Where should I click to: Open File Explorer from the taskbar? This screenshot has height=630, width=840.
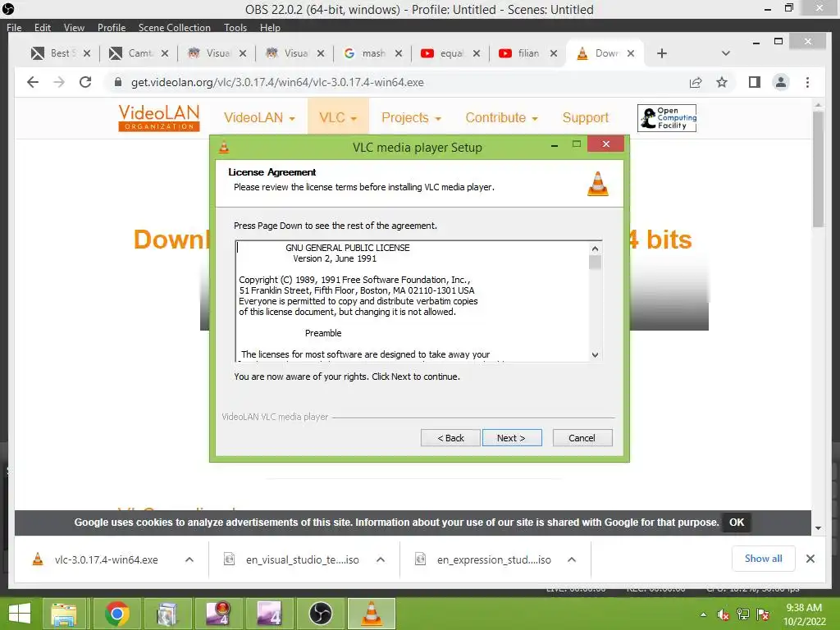click(x=64, y=614)
